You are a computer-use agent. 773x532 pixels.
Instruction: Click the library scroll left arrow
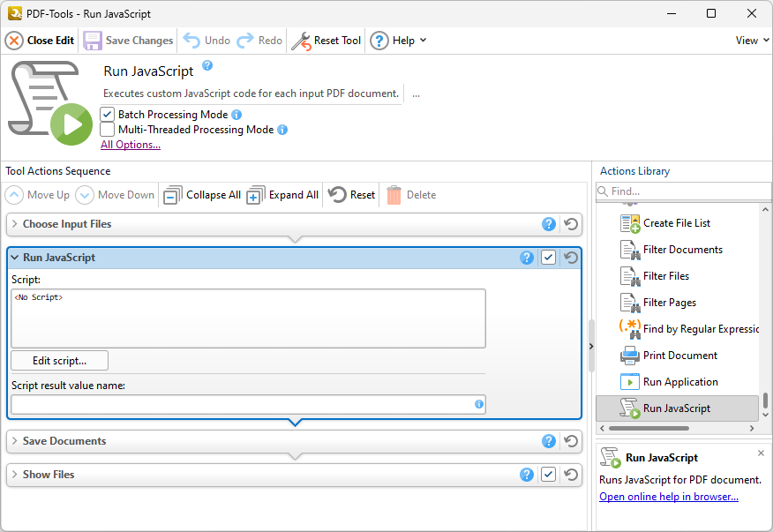[602, 429]
